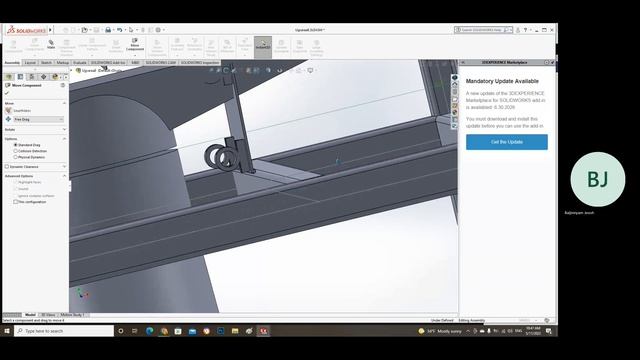Collapse the Move section
The width and height of the screenshot is (640, 360).
pyautogui.click(x=64, y=103)
